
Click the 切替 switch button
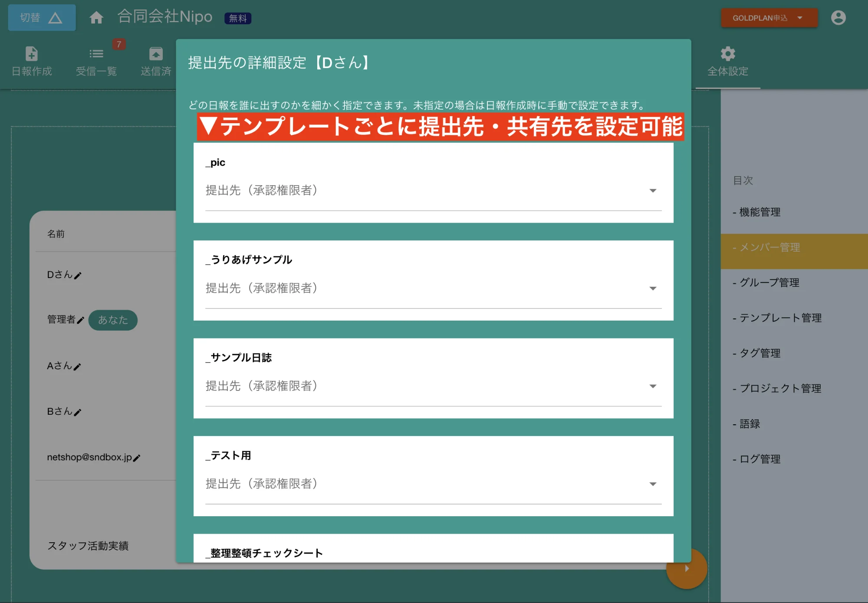[41, 17]
